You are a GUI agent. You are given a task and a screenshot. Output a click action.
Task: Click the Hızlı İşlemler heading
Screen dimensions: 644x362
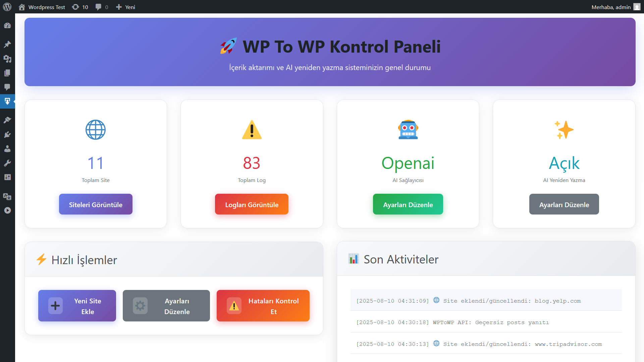coord(84,260)
